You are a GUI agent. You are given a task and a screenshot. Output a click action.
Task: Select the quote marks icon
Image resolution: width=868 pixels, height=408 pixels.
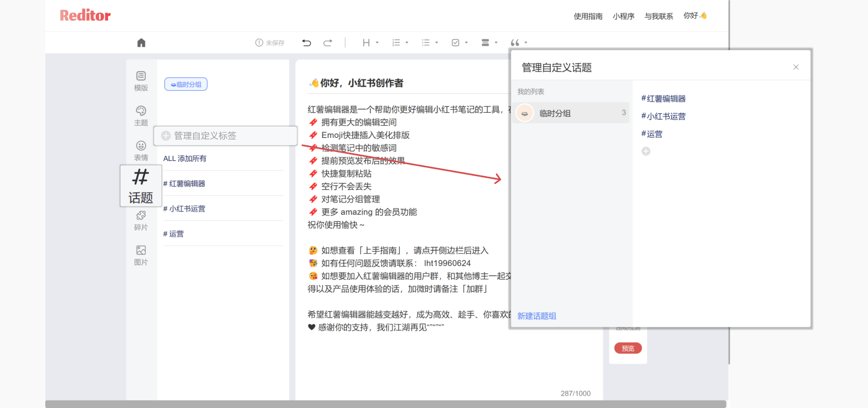coord(515,42)
